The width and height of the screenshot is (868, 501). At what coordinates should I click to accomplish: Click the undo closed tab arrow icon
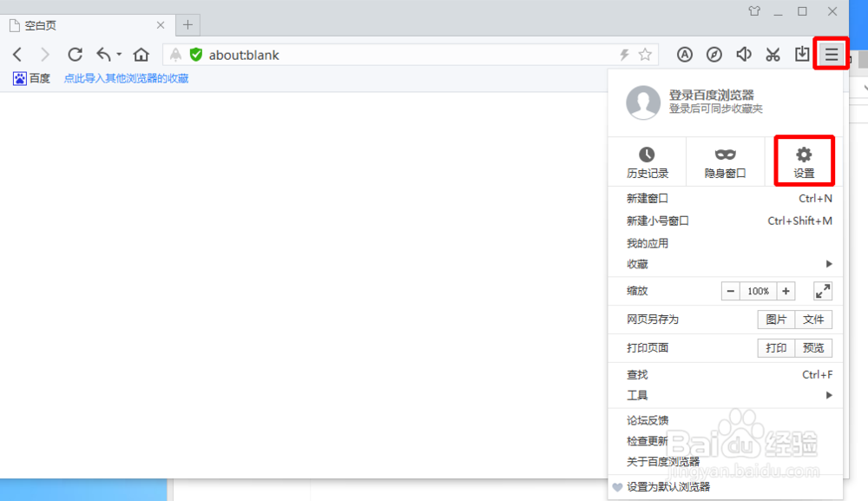[103, 54]
